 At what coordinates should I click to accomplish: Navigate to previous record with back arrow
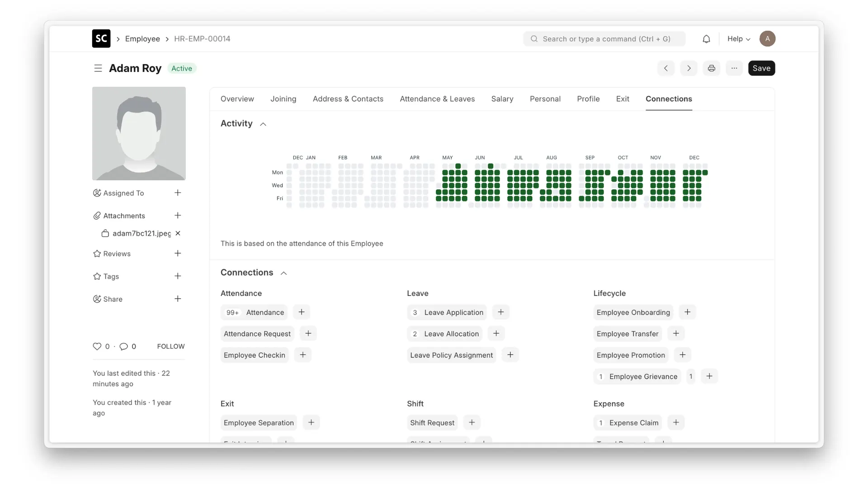tap(666, 68)
